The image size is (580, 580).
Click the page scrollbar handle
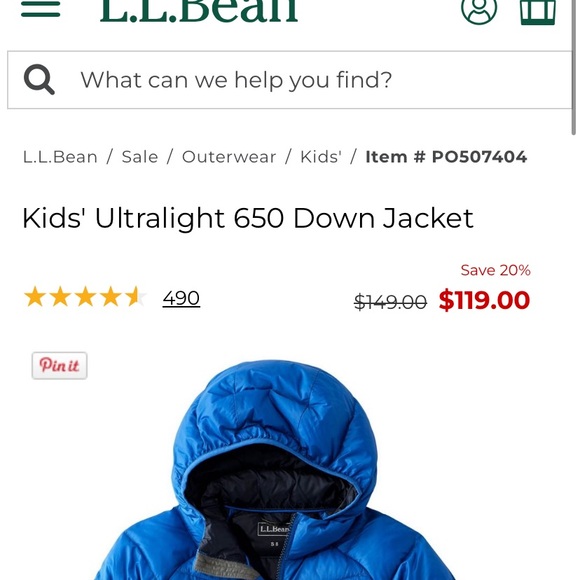[573, 67]
